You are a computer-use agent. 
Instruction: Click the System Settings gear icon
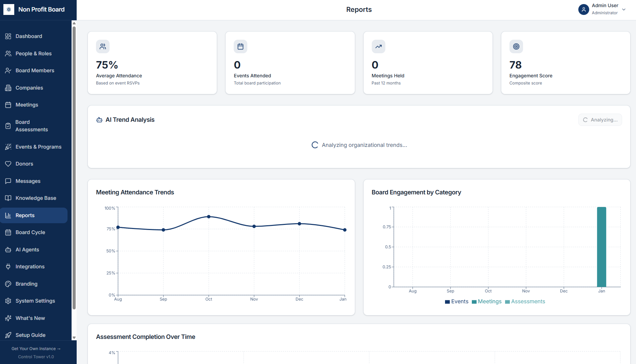pos(8,301)
